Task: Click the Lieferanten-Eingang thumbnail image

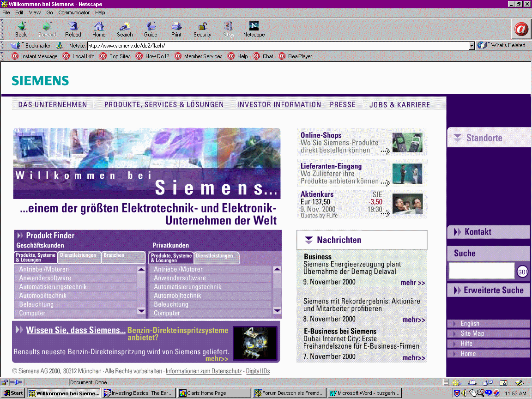Action: (407, 174)
